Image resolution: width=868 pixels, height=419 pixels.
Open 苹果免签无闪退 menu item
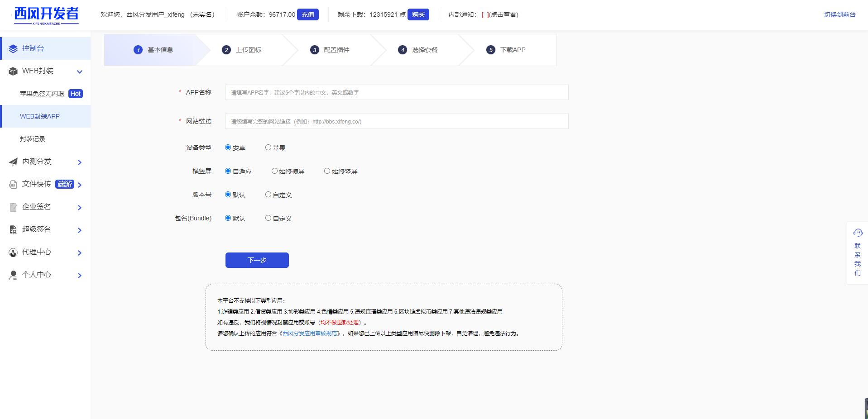point(42,94)
